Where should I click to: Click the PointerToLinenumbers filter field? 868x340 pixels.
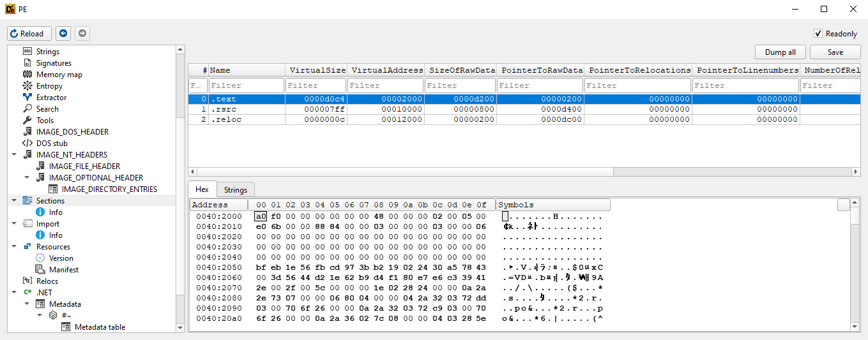coord(746,85)
